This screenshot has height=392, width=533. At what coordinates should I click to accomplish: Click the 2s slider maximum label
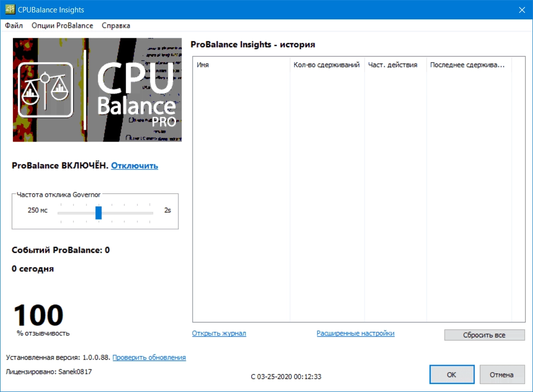pos(167,210)
